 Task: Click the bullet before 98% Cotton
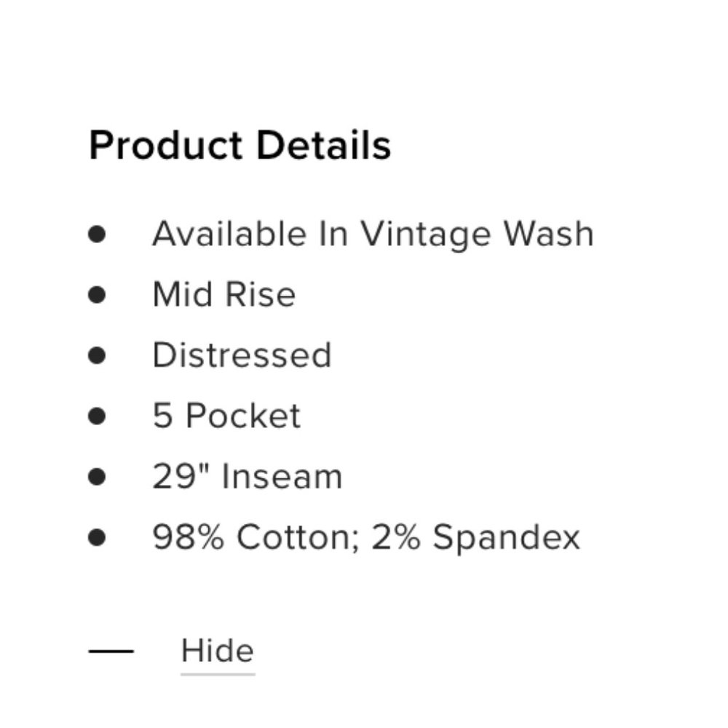(97, 537)
